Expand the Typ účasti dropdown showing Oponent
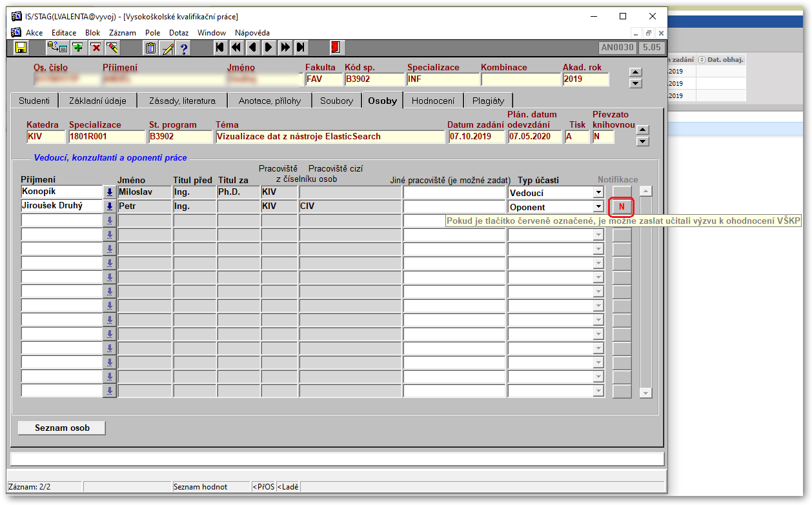Viewport: 812px width, 505px height. tap(598, 206)
